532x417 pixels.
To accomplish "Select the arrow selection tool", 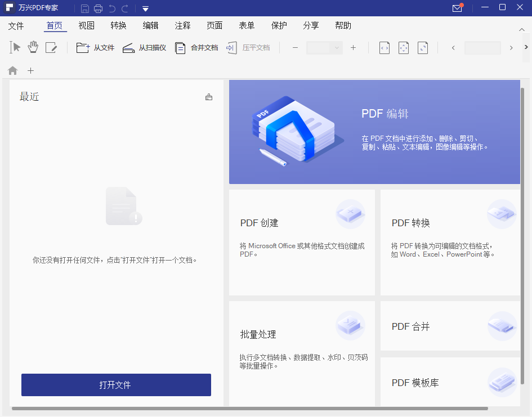I will [x=15, y=48].
